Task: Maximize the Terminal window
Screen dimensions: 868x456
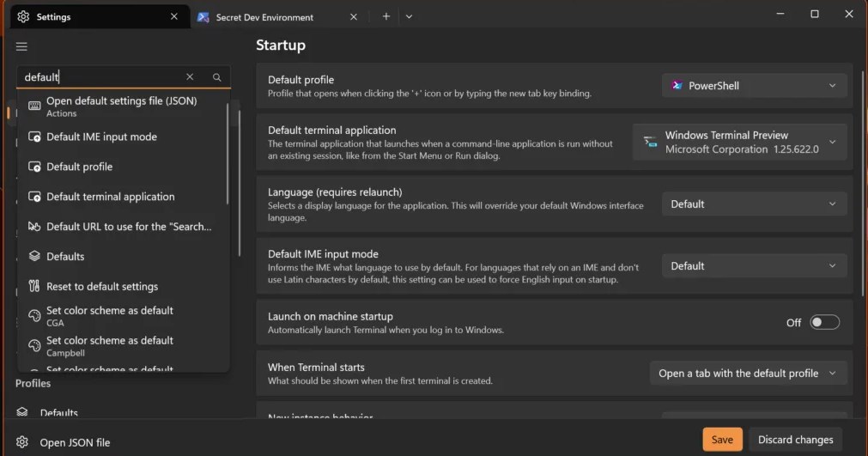Action: tap(814, 14)
